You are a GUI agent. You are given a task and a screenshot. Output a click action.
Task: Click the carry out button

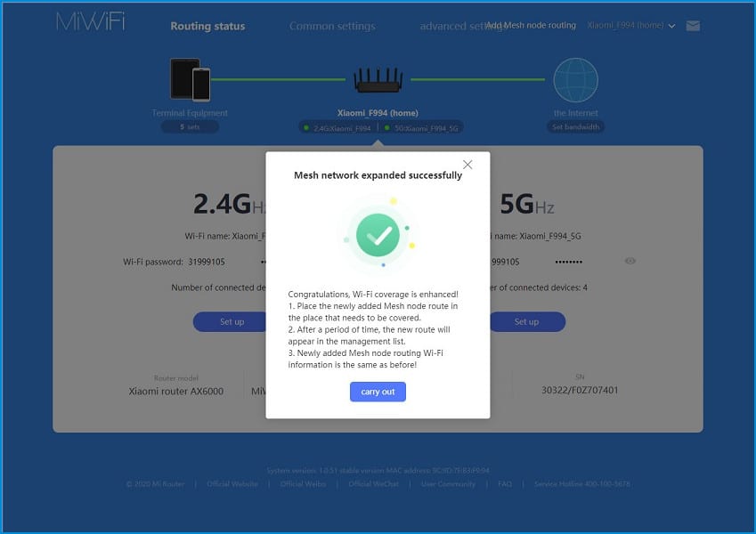(378, 392)
